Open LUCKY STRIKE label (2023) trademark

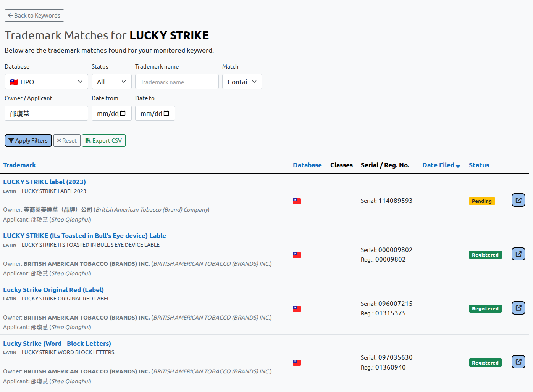click(44, 182)
